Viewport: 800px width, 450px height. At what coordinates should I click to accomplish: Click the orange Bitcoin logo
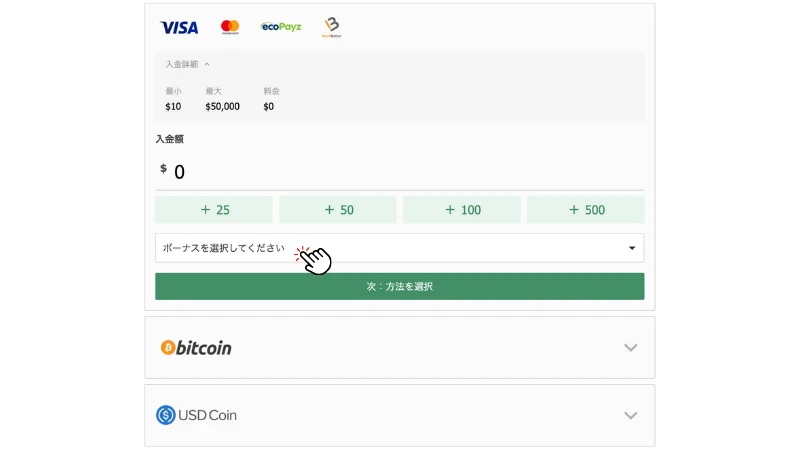pyautogui.click(x=168, y=348)
